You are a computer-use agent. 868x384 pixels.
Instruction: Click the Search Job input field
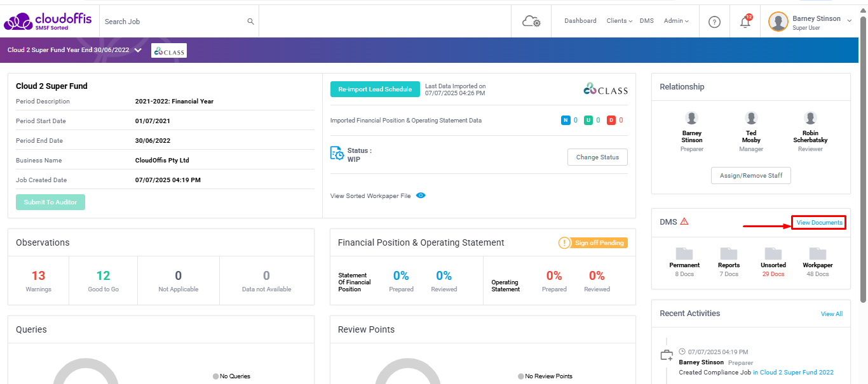pyautogui.click(x=179, y=22)
